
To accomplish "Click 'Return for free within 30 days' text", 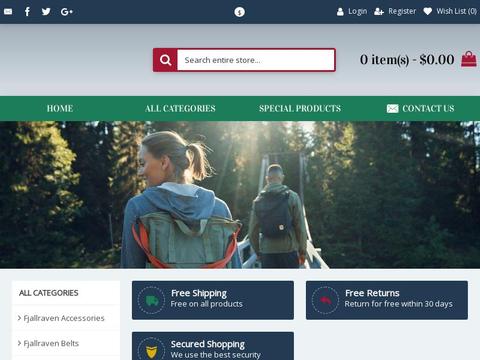I will coord(398,304).
